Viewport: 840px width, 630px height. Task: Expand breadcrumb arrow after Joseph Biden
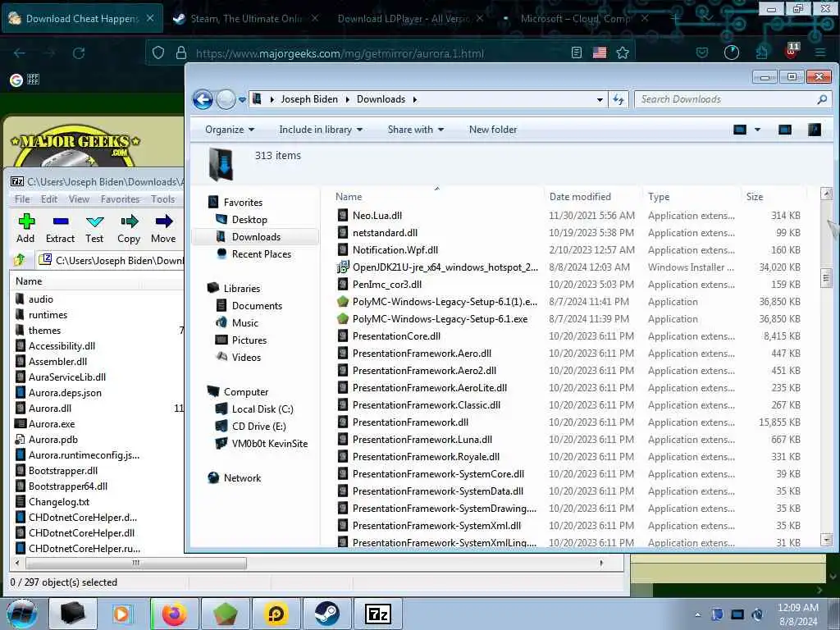(x=347, y=99)
